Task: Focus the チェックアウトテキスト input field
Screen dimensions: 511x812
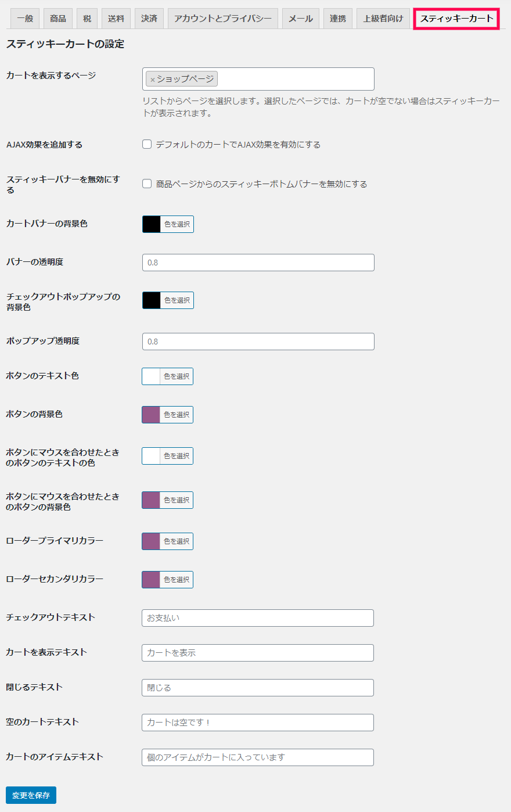Action: [258, 618]
